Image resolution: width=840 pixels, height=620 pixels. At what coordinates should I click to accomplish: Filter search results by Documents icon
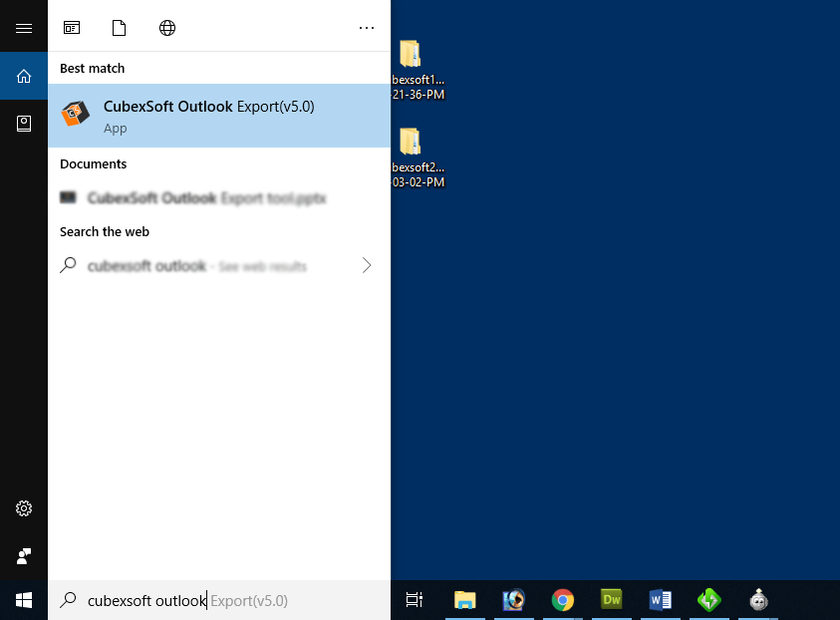(x=120, y=28)
